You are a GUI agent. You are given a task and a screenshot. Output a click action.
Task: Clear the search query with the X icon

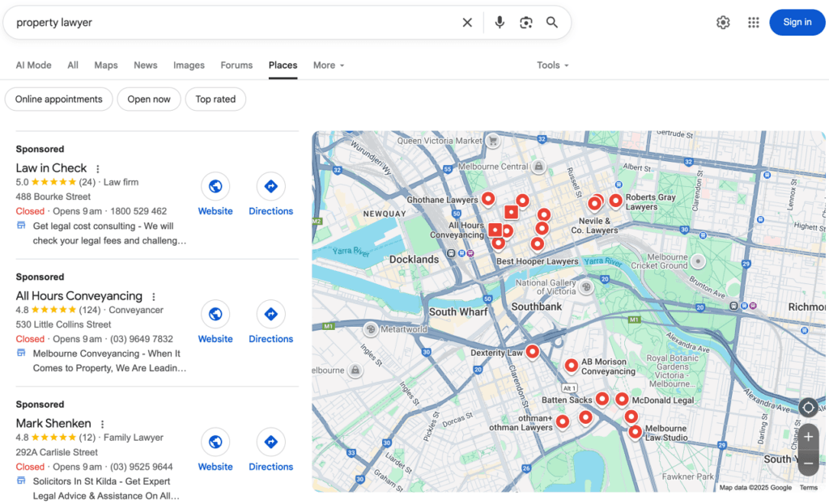pyautogui.click(x=467, y=22)
